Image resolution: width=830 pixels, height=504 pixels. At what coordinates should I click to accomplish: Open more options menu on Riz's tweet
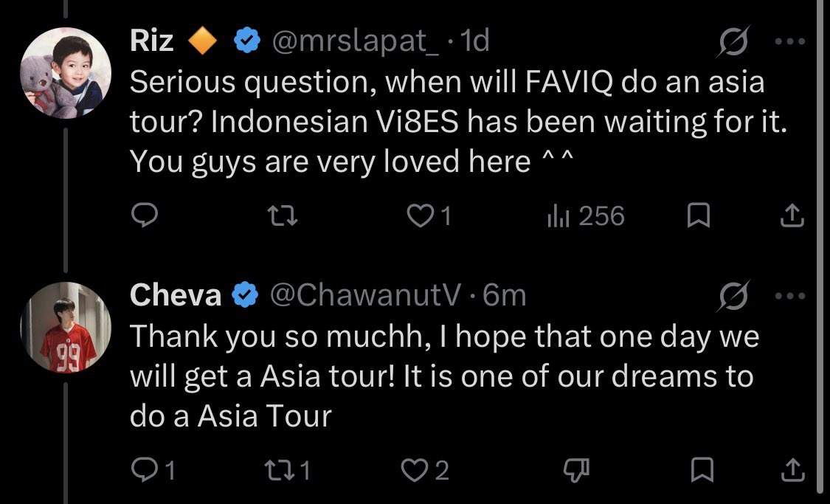(x=789, y=41)
